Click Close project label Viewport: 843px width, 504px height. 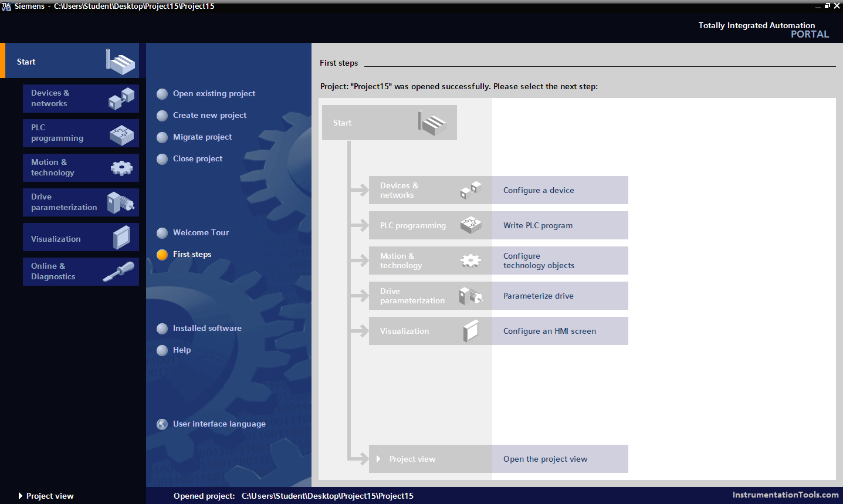(x=198, y=158)
